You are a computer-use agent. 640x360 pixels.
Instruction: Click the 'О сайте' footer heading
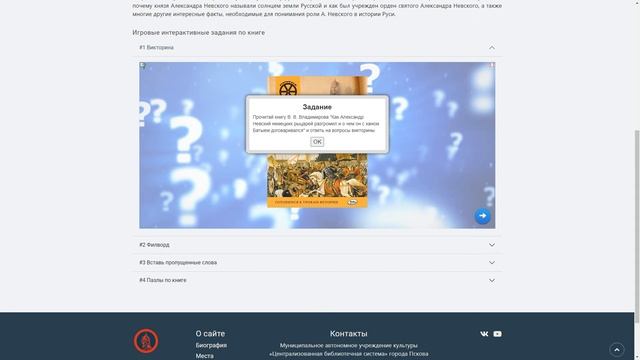[x=210, y=333]
